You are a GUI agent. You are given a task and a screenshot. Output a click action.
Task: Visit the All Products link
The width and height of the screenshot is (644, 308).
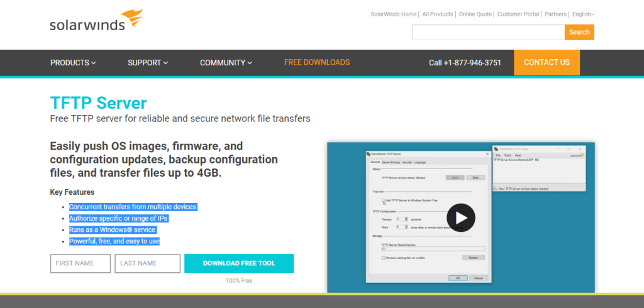tap(438, 14)
